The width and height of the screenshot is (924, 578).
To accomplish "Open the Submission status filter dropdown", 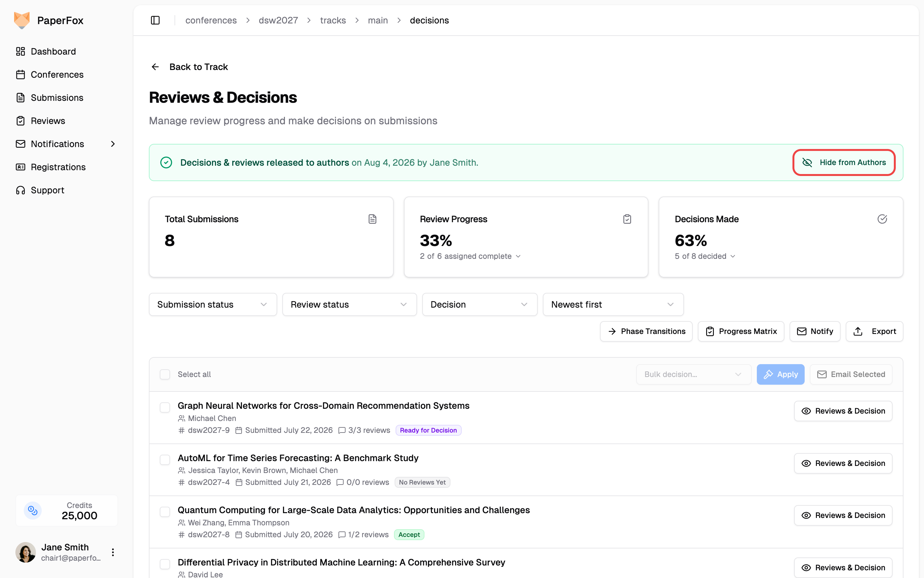I will tap(213, 305).
